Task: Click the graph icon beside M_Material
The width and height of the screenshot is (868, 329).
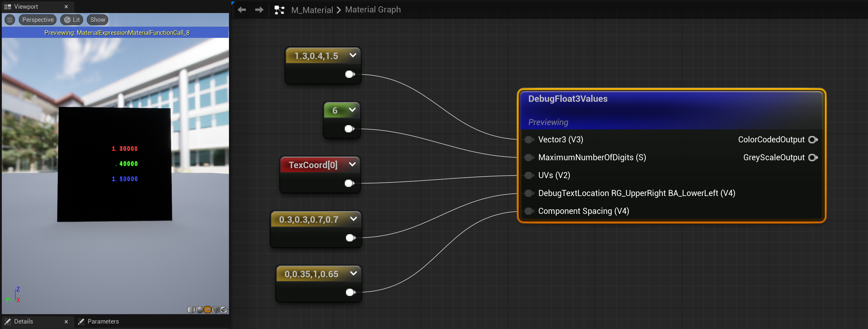Action: click(279, 10)
